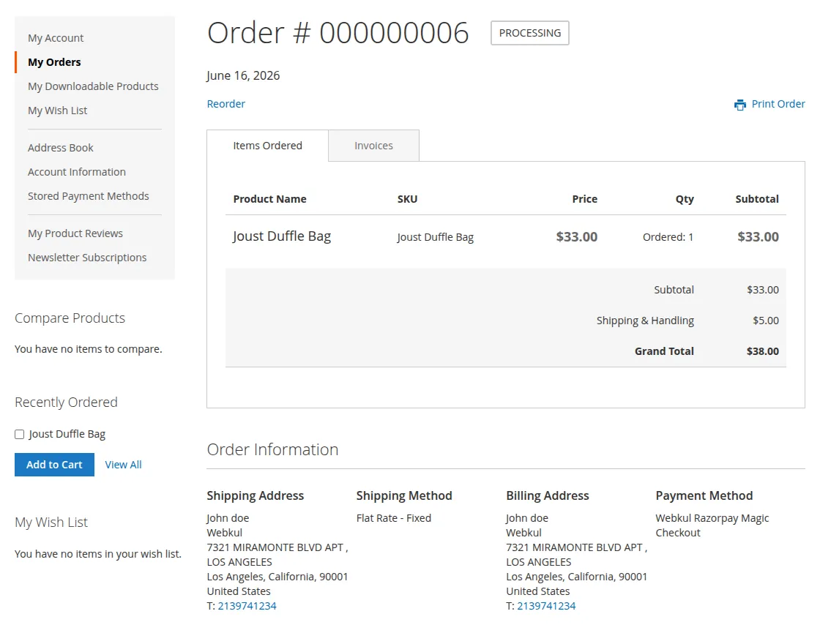The height and width of the screenshot is (644, 820).
Task: Click the Ordered: 1 quantity cell
Action: click(668, 237)
